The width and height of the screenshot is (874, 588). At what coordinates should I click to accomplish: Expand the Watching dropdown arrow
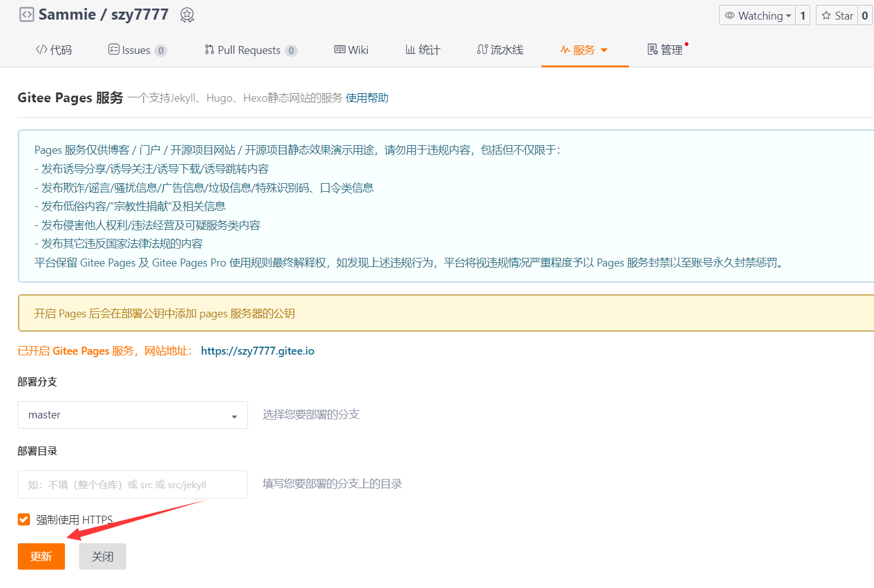click(789, 16)
